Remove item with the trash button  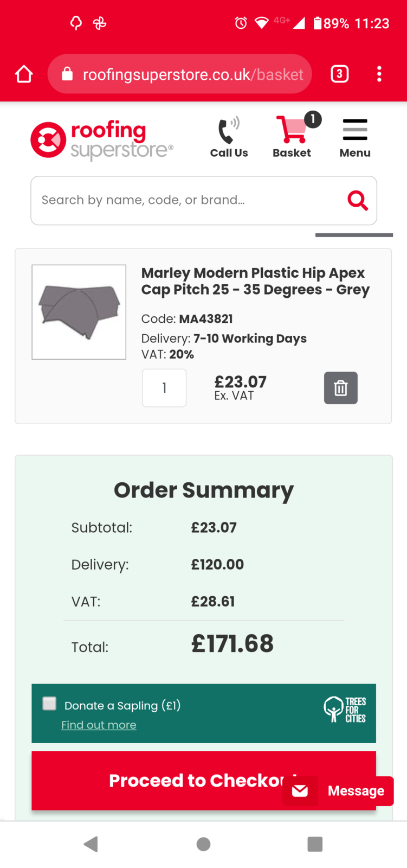[340, 388]
